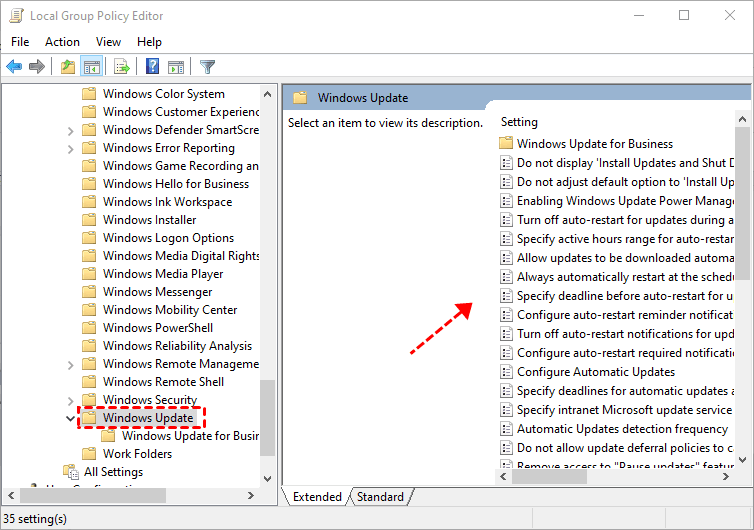Image resolution: width=754 pixels, height=530 pixels.
Task: Click the settings list horizontal scroll left arrow
Action: [503, 477]
